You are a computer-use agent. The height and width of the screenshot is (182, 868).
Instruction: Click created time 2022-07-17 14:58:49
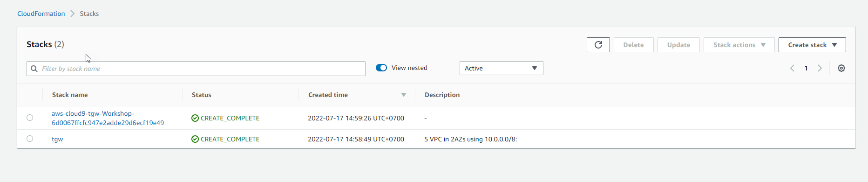pyautogui.click(x=356, y=139)
